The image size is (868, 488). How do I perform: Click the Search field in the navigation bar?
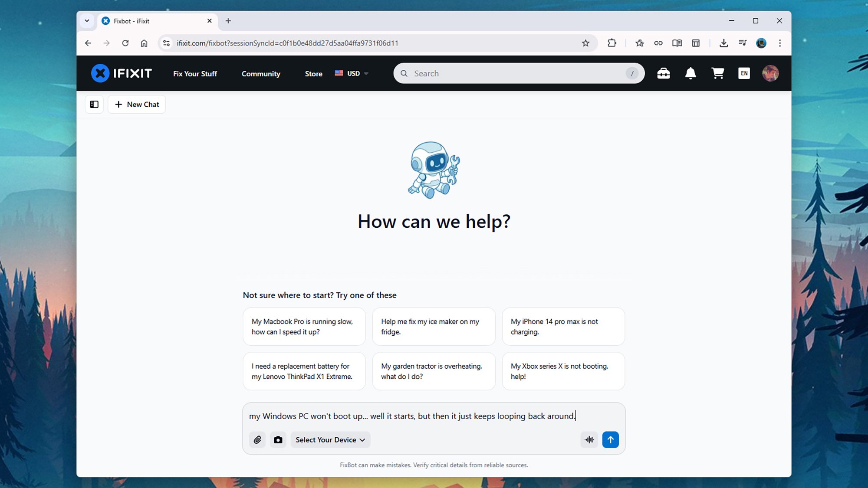(499, 73)
